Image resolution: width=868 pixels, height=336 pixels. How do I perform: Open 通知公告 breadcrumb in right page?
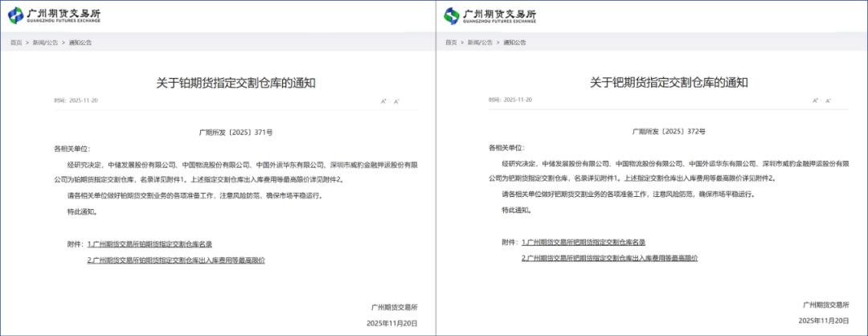(515, 42)
